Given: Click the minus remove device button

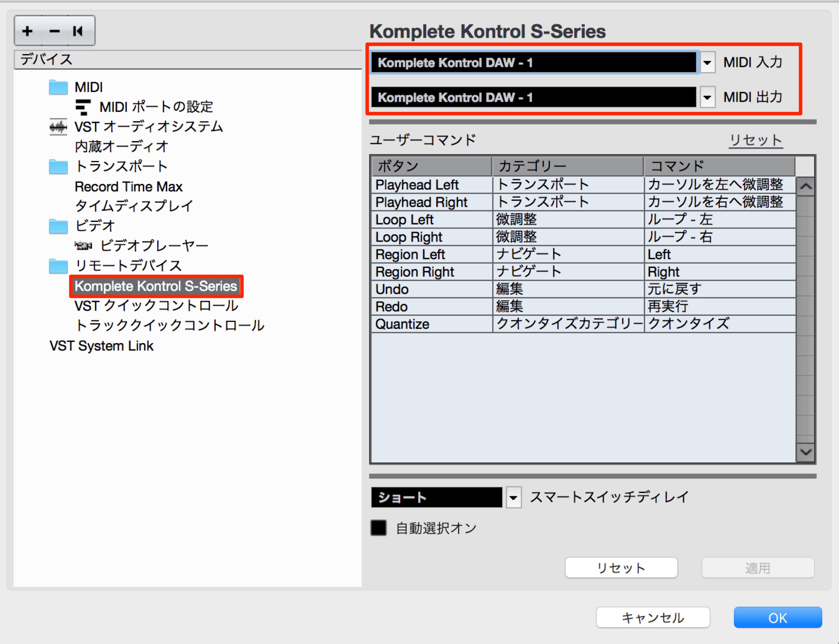Looking at the screenshot, I should coord(54,31).
